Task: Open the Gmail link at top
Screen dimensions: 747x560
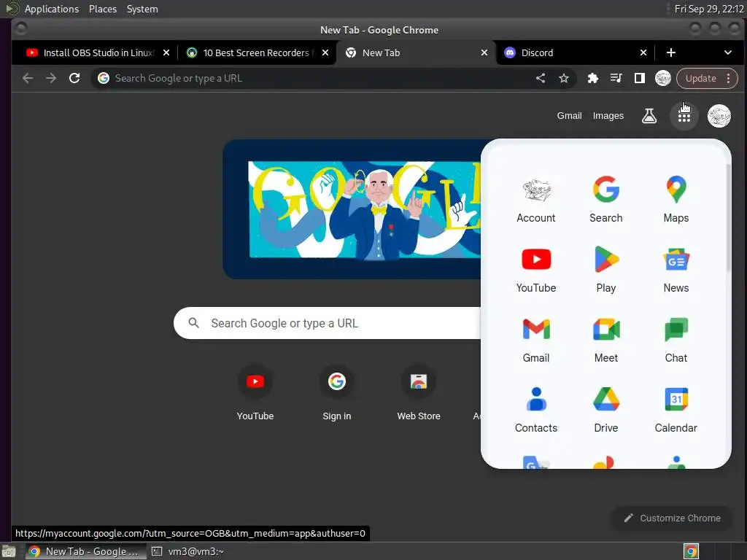Action: (569, 116)
